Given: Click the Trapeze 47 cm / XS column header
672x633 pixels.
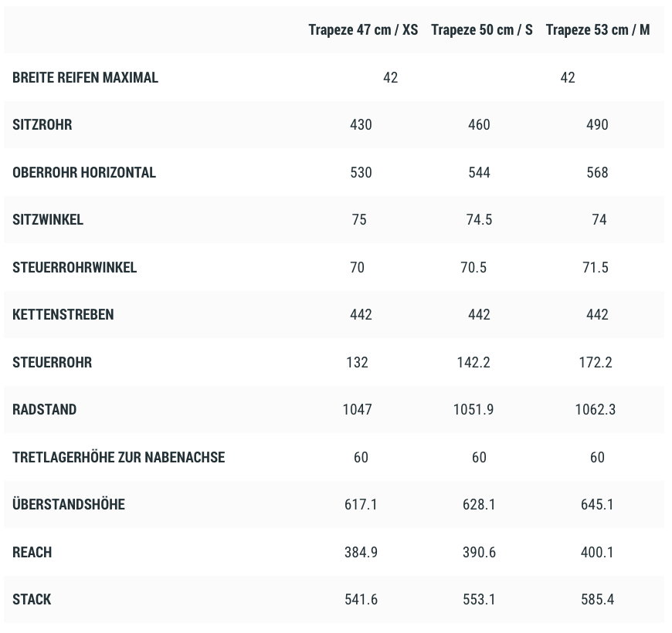Looking at the screenshot, I should click(363, 30).
